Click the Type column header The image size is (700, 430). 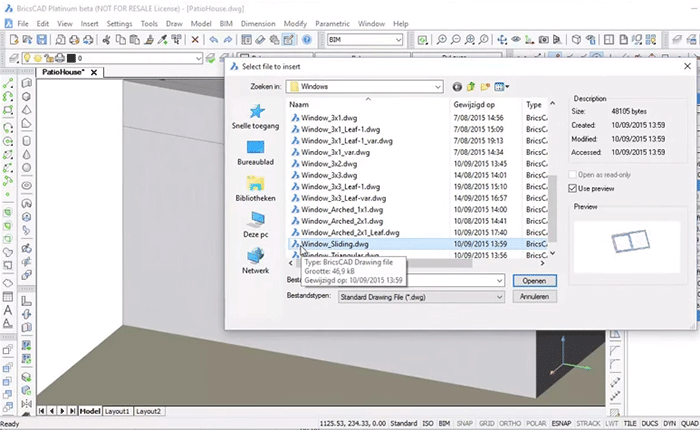[534, 104]
